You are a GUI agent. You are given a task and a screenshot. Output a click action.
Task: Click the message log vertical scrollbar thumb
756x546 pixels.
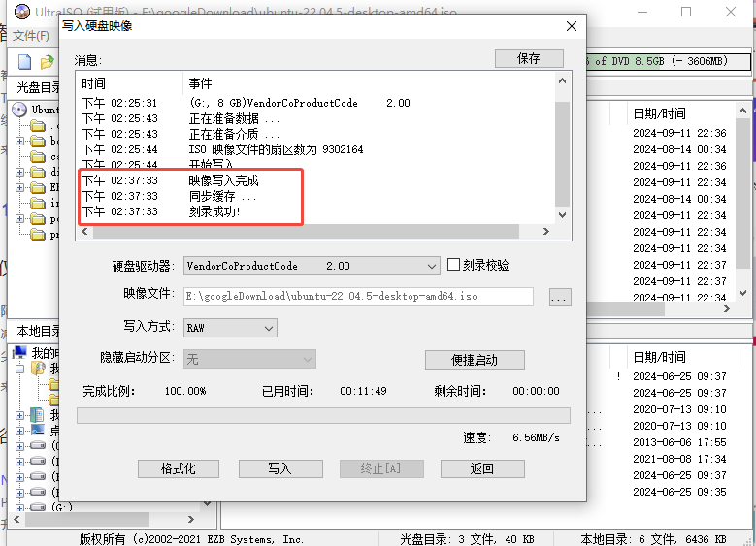(x=562, y=154)
